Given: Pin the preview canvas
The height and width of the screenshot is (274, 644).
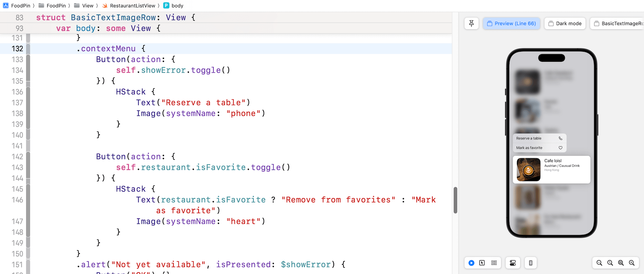Looking at the screenshot, I should [471, 24].
